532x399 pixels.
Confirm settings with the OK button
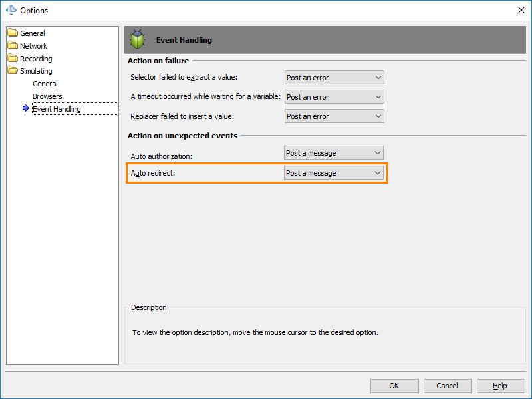tap(394, 386)
